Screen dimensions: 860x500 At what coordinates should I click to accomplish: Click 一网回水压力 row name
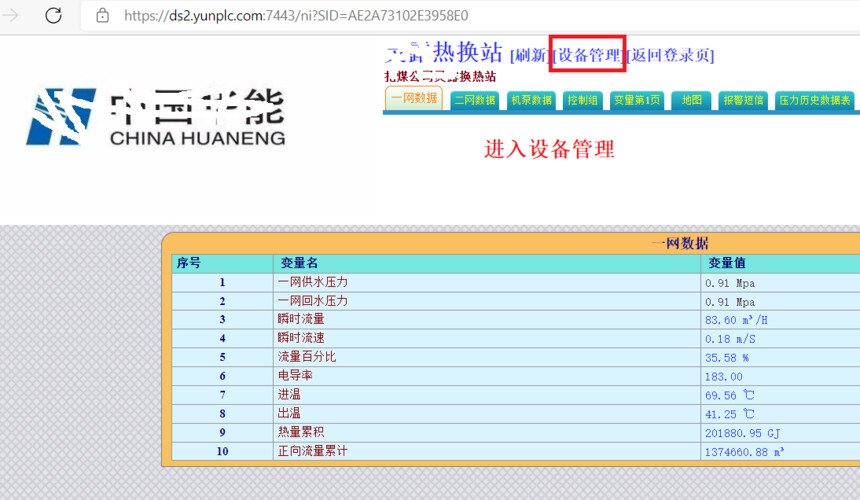tap(313, 301)
